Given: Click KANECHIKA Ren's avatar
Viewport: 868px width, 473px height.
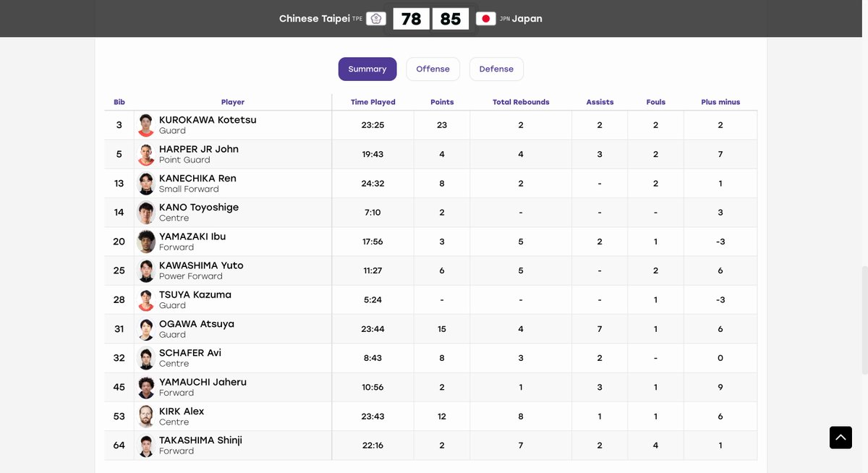Looking at the screenshot, I should coord(146,183).
